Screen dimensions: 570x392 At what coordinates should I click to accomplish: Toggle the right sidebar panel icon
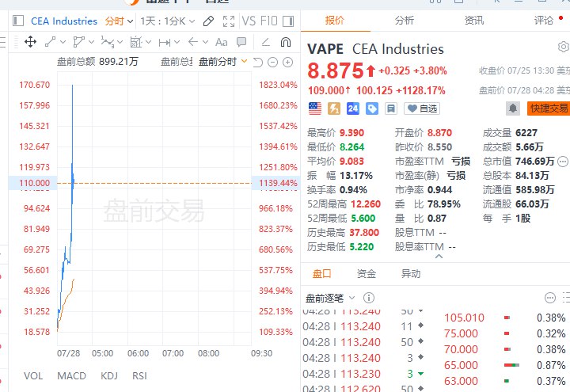(288, 21)
